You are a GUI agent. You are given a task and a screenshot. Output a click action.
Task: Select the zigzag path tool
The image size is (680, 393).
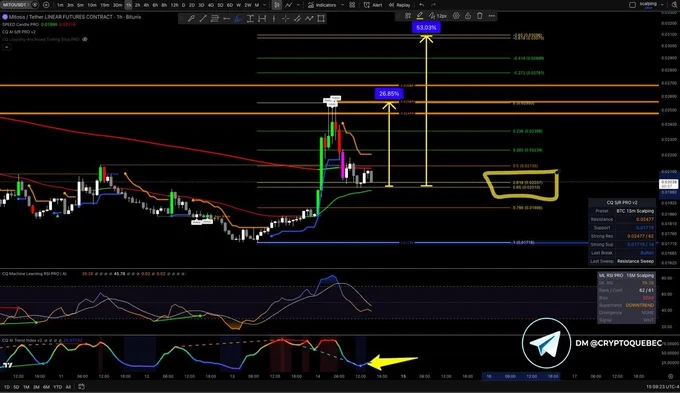[x=309, y=19]
